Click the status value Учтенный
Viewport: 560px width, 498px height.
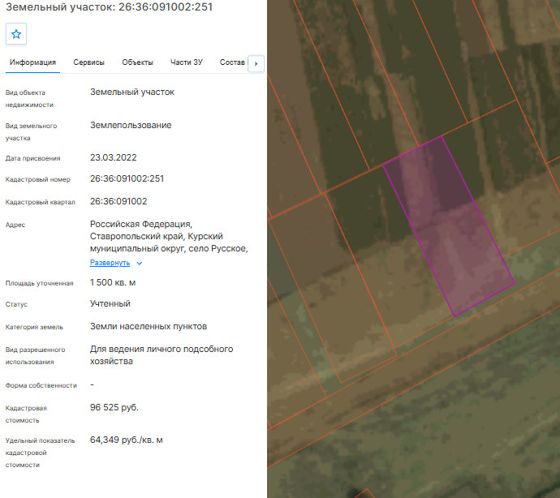[x=110, y=304]
